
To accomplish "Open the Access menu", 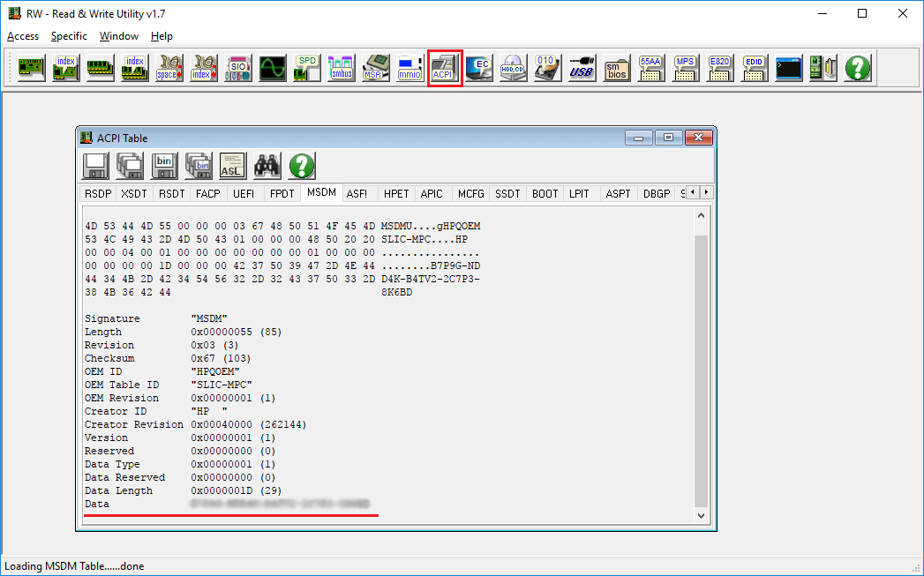I will click(23, 36).
